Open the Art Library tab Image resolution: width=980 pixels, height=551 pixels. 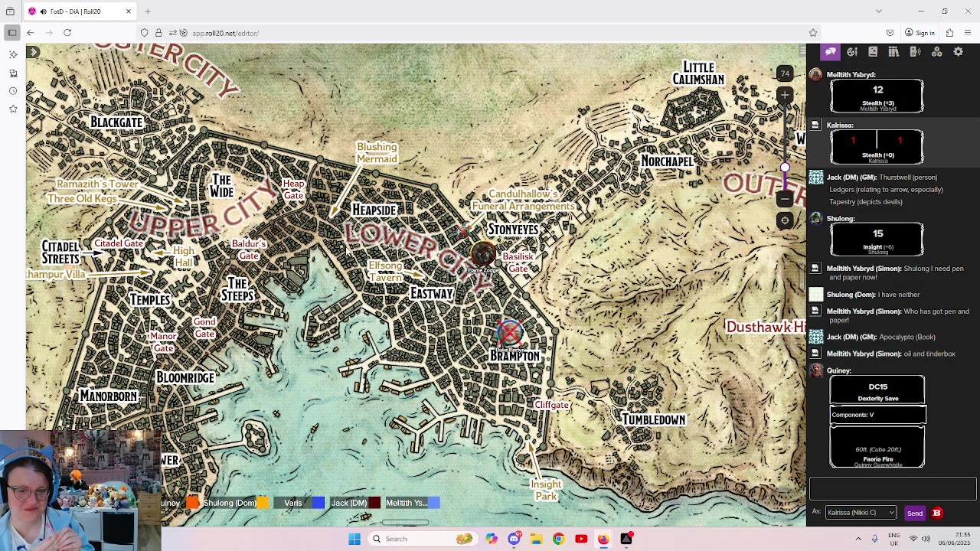(x=852, y=52)
